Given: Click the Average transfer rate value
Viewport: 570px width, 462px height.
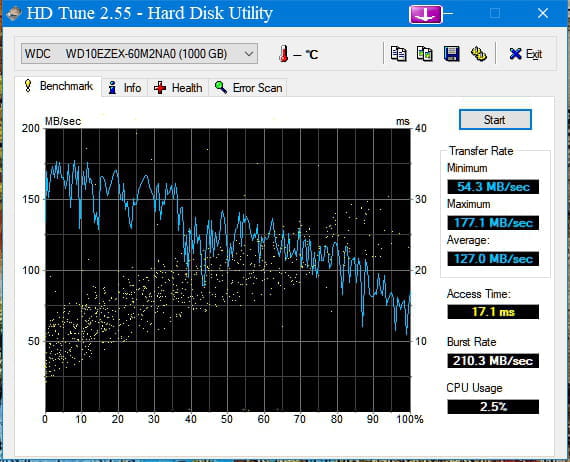Looking at the screenshot, I should (493, 259).
